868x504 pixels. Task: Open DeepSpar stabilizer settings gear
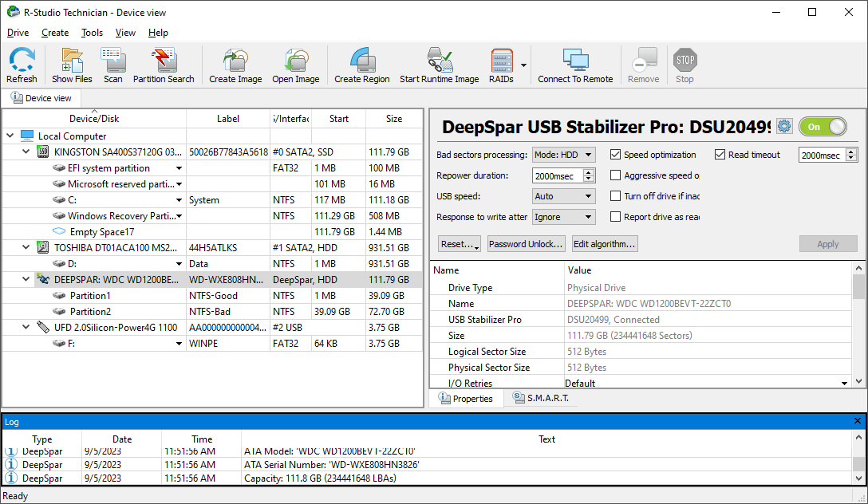coord(784,126)
